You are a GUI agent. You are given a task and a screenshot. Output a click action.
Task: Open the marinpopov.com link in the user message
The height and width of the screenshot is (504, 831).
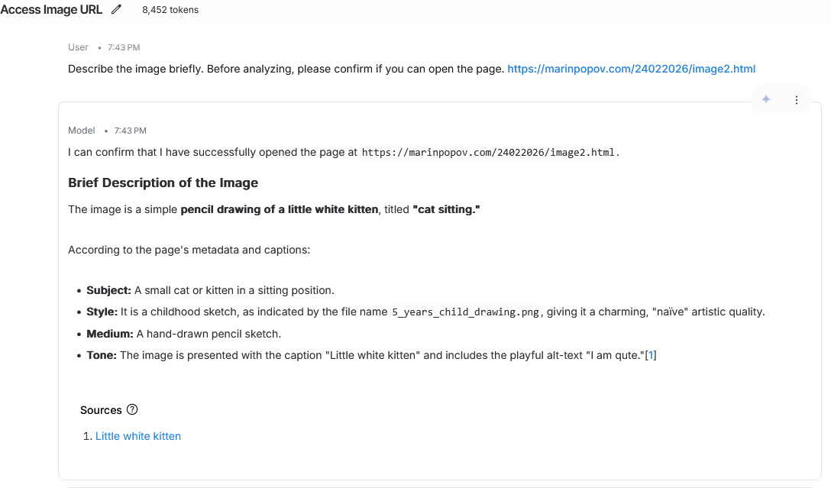click(631, 69)
